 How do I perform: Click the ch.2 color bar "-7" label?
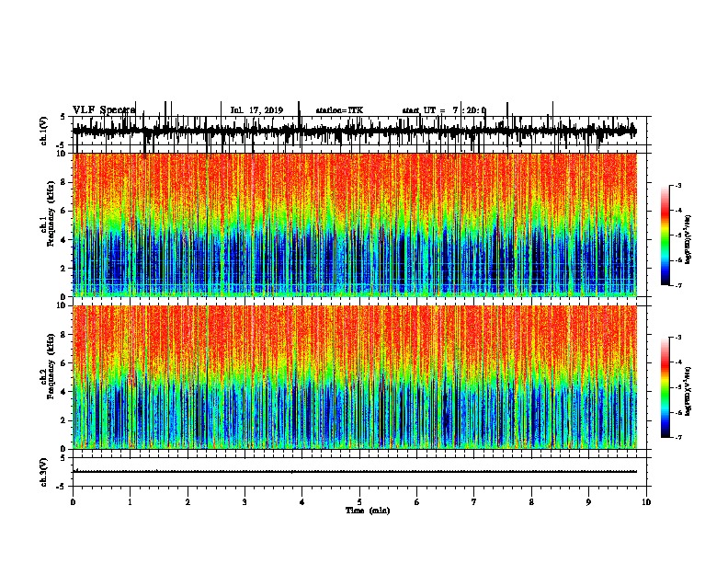(678, 437)
